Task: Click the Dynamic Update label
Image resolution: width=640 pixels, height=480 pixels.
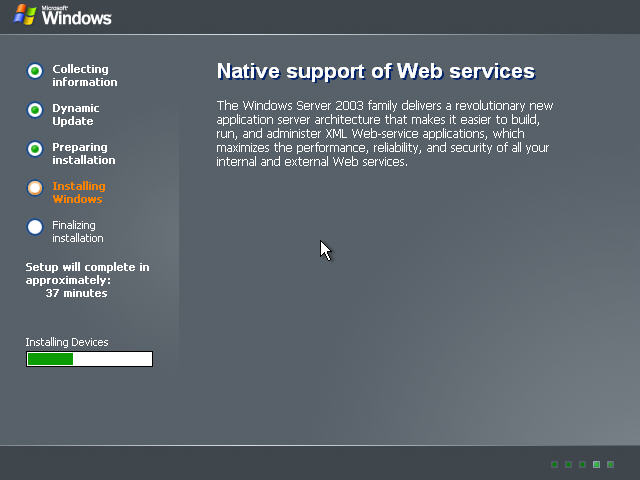Action: tap(76, 115)
